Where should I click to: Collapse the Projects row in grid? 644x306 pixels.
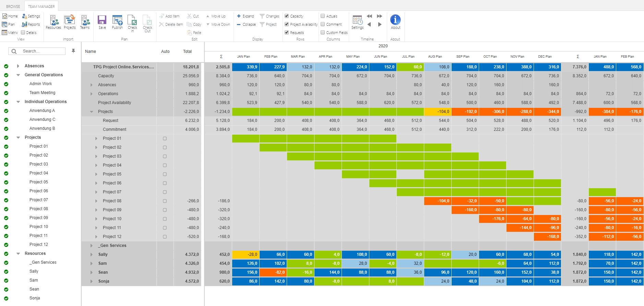click(92, 112)
